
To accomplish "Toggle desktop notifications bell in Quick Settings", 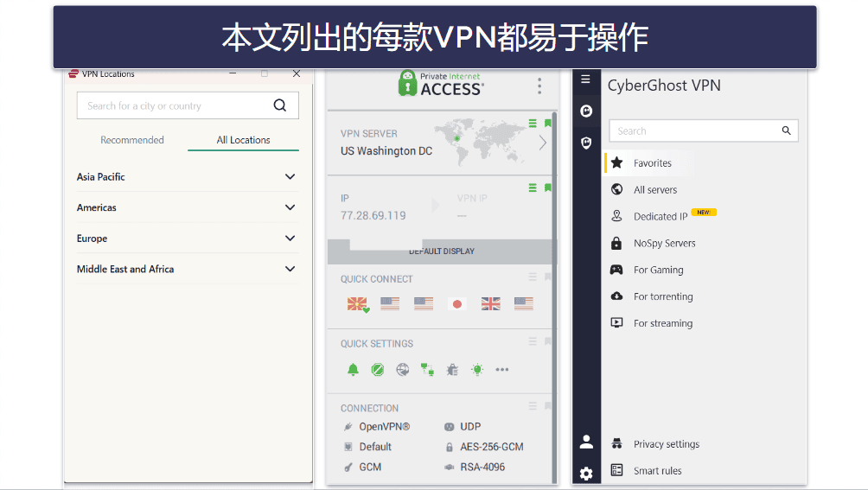I will click(354, 369).
